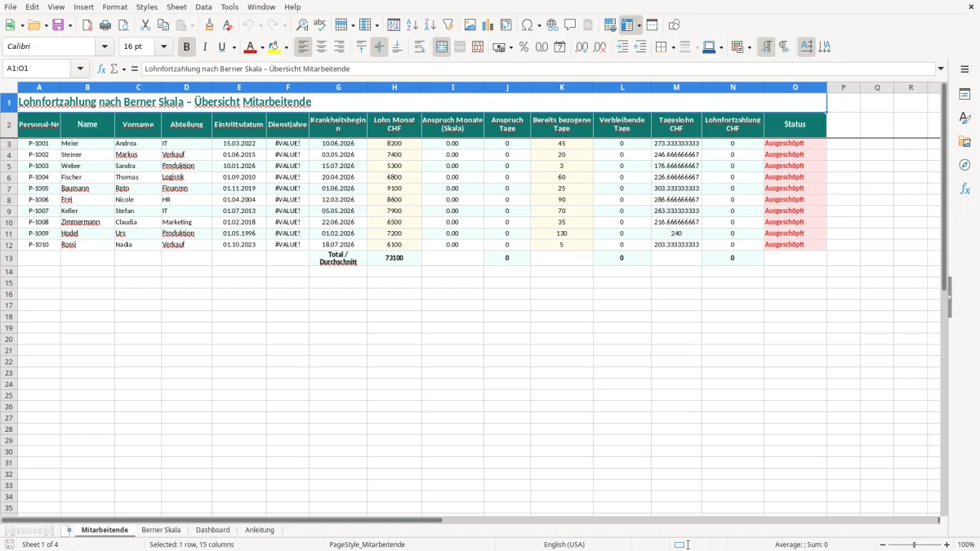Screen dimensions: 980x551
Task: Insert a chart
Action: pos(488,25)
